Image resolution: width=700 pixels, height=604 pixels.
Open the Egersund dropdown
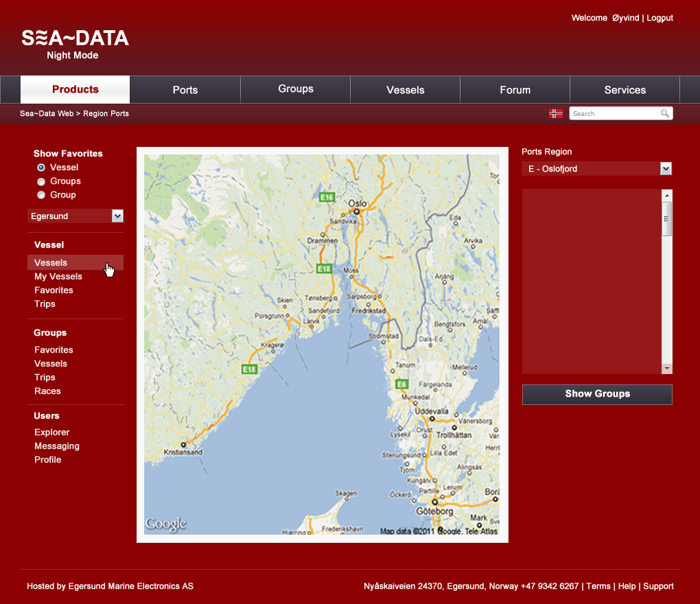click(117, 216)
